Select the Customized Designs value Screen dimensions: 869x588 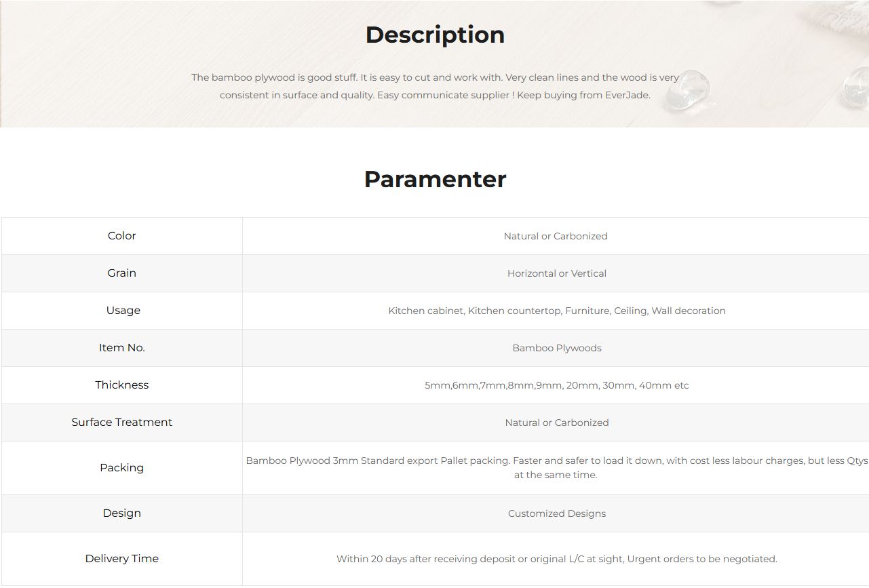click(x=556, y=513)
